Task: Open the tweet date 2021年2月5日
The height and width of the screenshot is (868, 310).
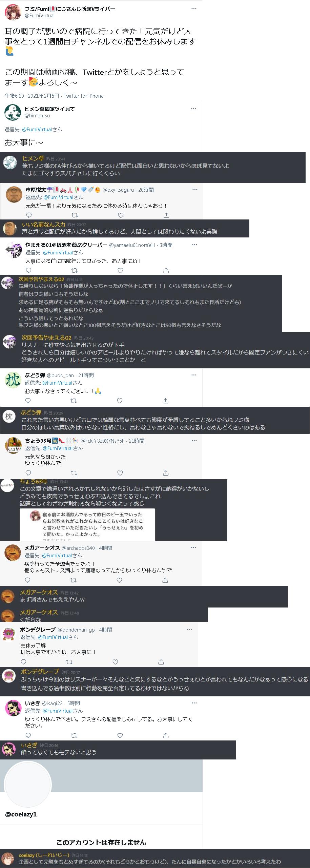Action: click(x=43, y=96)
